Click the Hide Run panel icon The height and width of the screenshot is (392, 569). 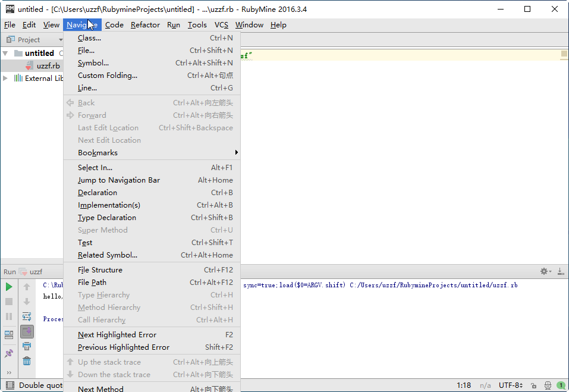click(x=561, y=271)
